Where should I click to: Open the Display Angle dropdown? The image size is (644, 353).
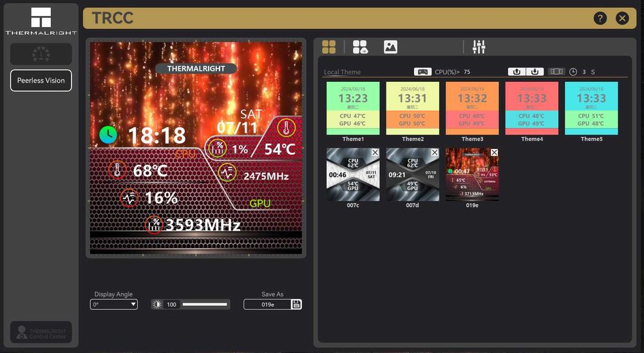[114, 305]
